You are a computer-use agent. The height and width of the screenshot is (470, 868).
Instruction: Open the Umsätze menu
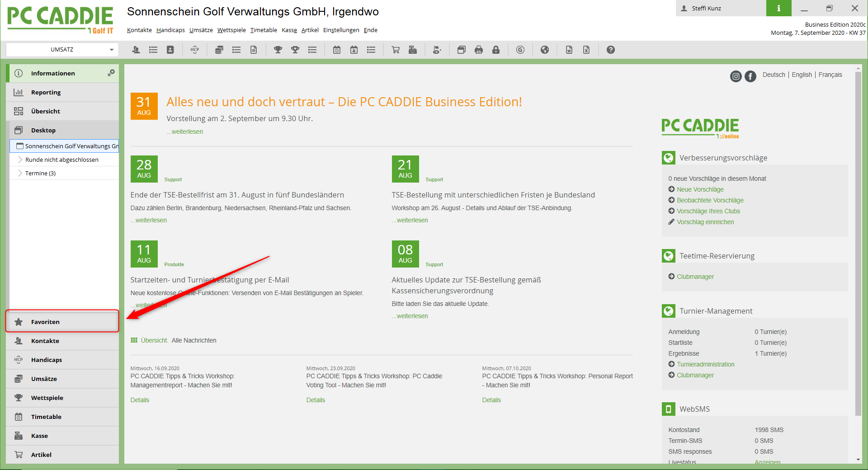(201, 30)
